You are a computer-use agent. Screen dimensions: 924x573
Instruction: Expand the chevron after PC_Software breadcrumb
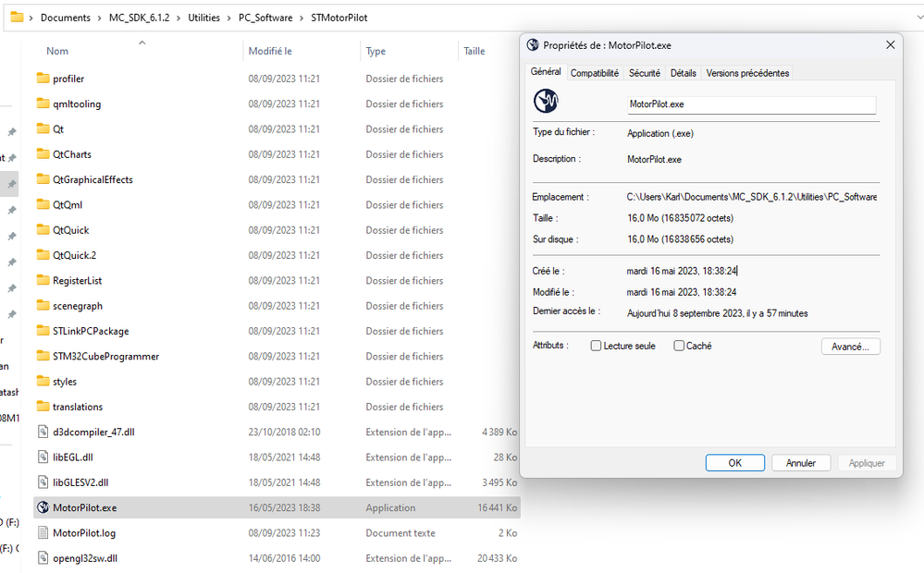(x=302, y=18)
